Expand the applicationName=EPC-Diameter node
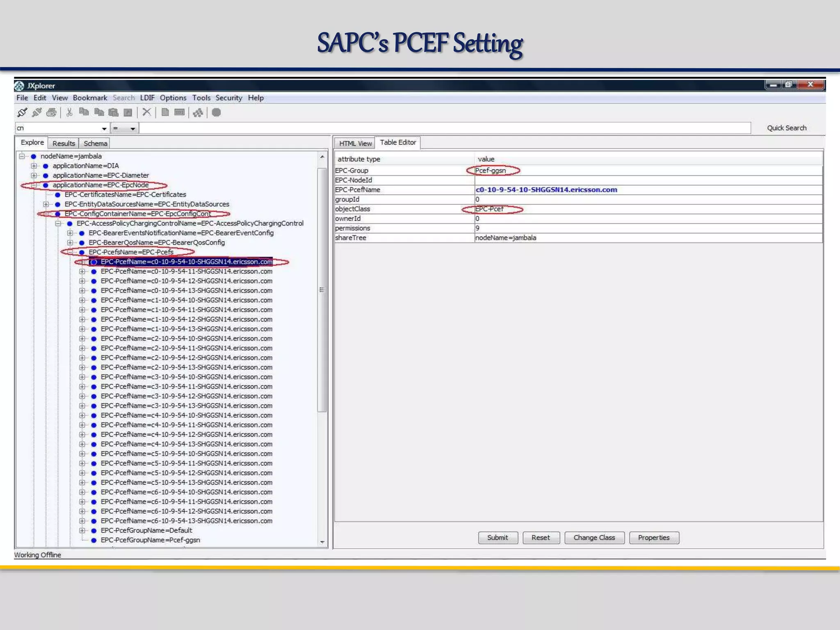The width and height of the screenshot is (840, 630). pyautogui.click(x=34, y=176)
